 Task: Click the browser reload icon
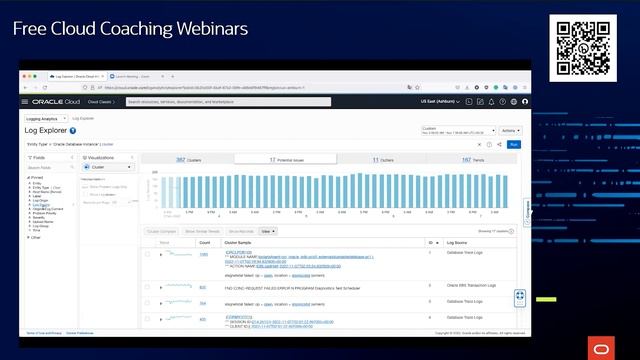point(45,87)
